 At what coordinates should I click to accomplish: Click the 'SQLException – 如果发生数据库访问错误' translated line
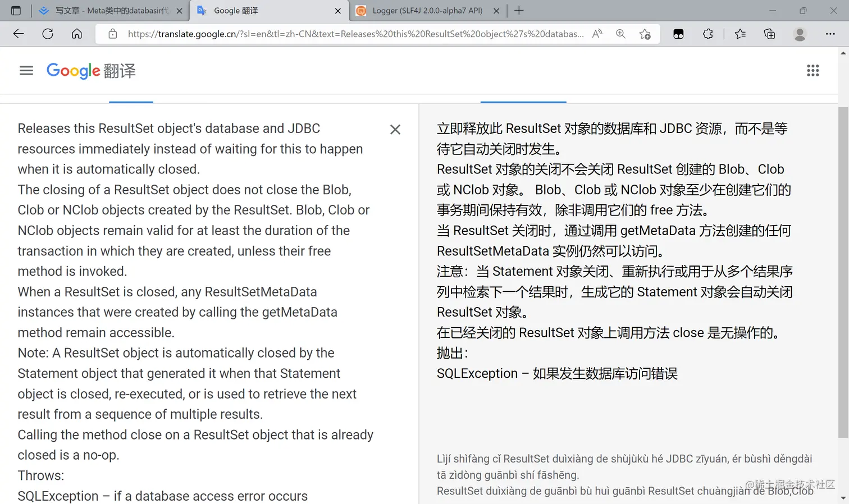(x=557, y=374)
